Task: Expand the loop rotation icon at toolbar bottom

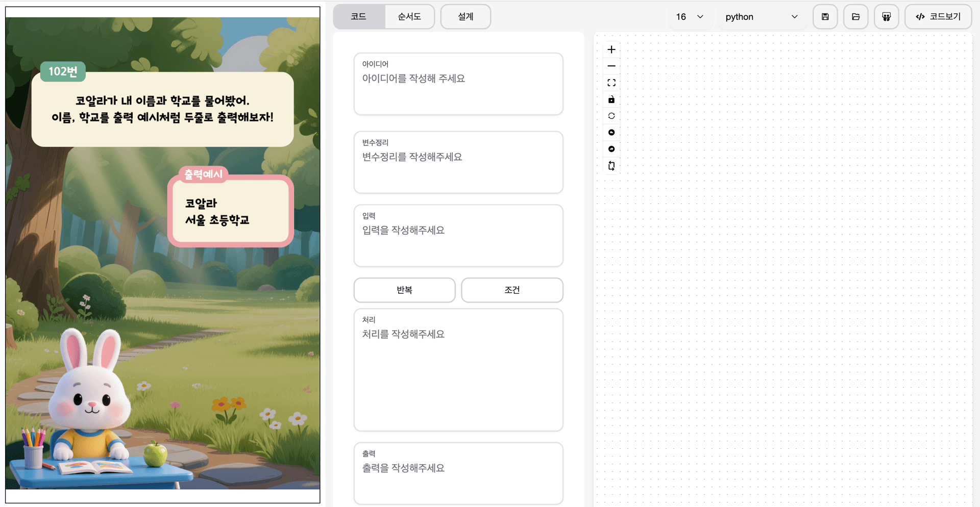Action: click(611, 165)
